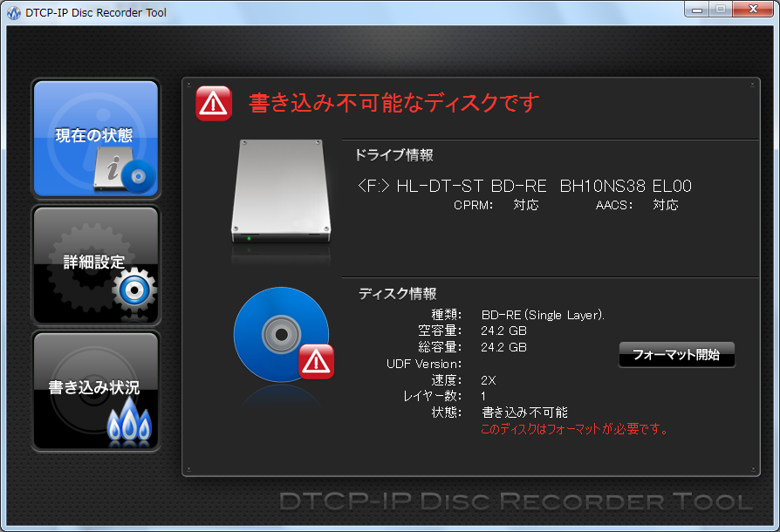Click the BD-RE (Single Layer) type value
Viewport: 780px width, 532px height.
coord(543,315)
